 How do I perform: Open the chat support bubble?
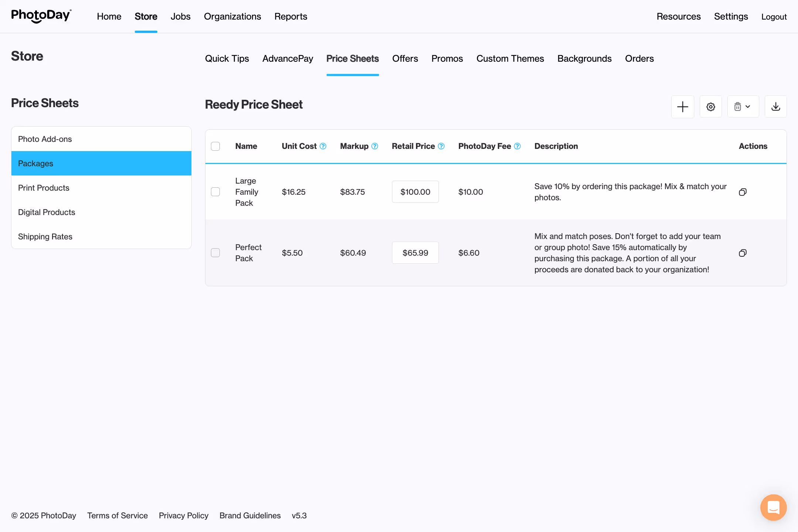[x=773, y=507]
